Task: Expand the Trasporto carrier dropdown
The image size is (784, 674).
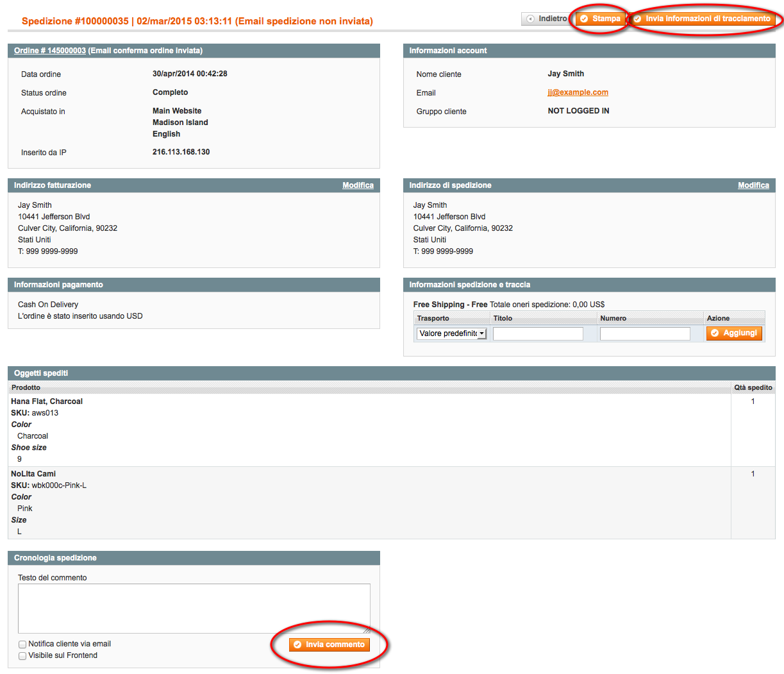Action: click(x=452, y=333)
